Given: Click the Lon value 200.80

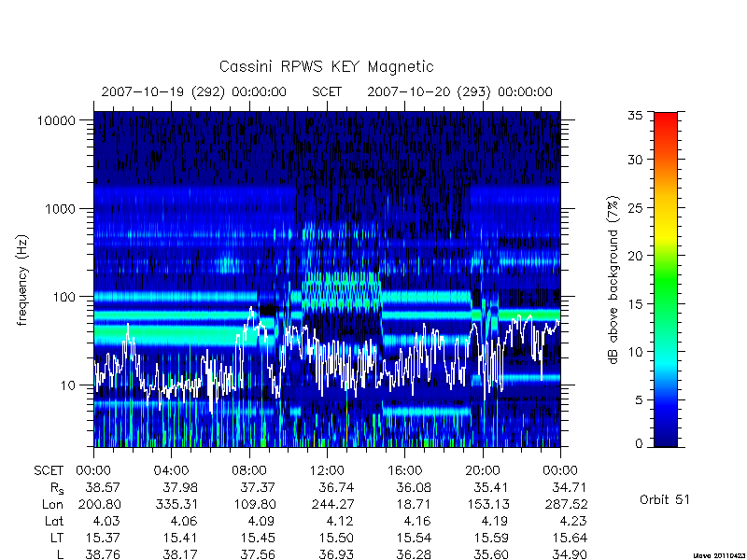Looking at the screenshot, I should point(99,505).
